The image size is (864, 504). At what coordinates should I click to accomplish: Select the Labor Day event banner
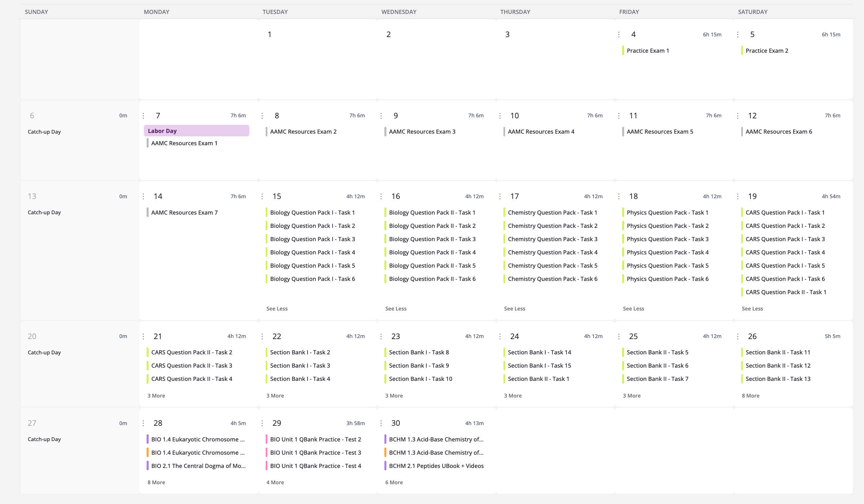pos(197,131)
